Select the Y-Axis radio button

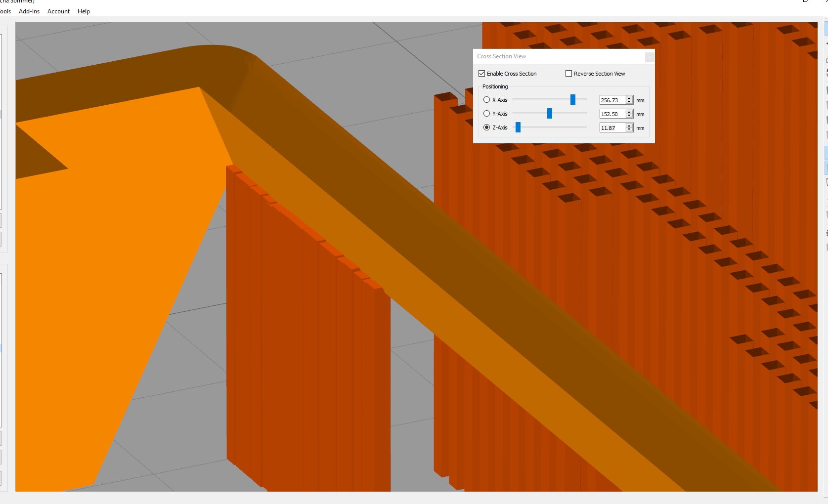486,113
